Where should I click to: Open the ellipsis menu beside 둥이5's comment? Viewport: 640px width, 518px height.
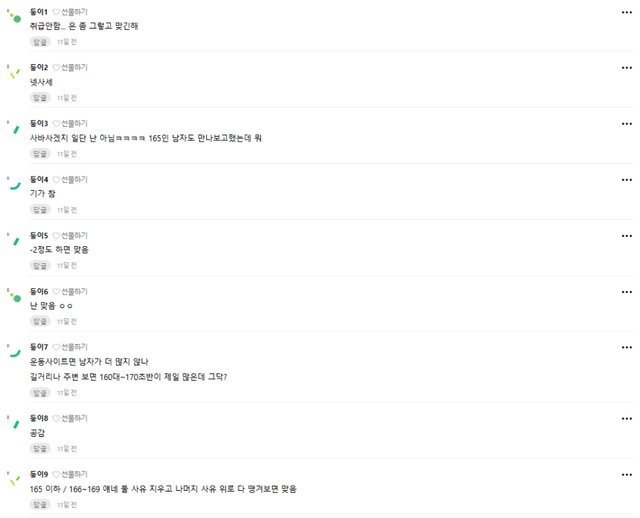[x=627, y=236]
